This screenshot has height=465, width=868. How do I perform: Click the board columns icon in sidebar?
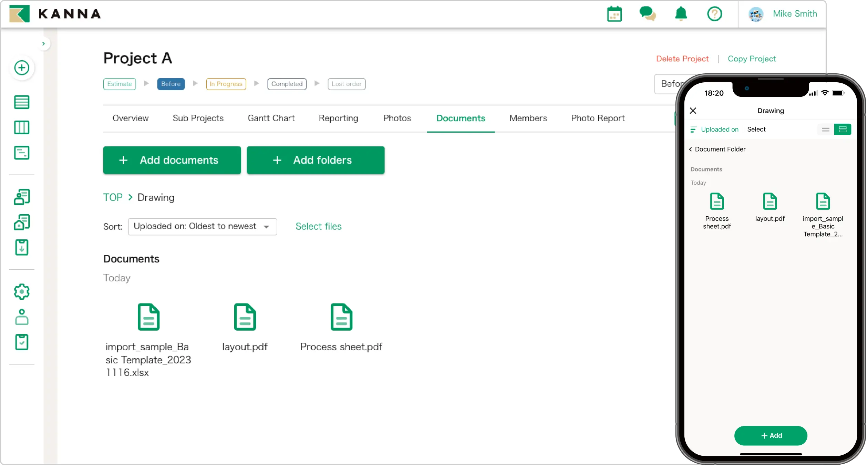point(22,127)
